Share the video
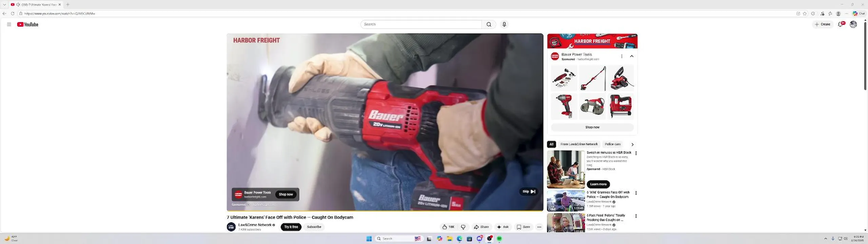Image resolution: width=868 pixels, height=244 pixels. point(481,227)
